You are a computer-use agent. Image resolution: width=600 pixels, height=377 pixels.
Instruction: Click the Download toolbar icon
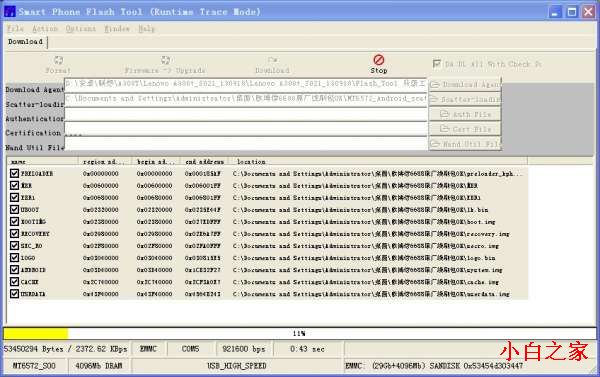click(272, 60)
